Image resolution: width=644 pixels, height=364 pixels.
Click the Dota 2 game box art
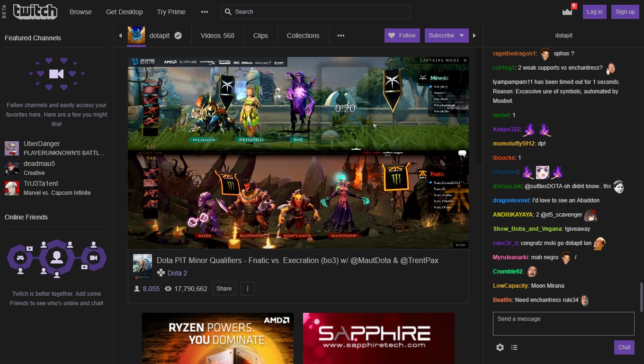tap(143, 267)
